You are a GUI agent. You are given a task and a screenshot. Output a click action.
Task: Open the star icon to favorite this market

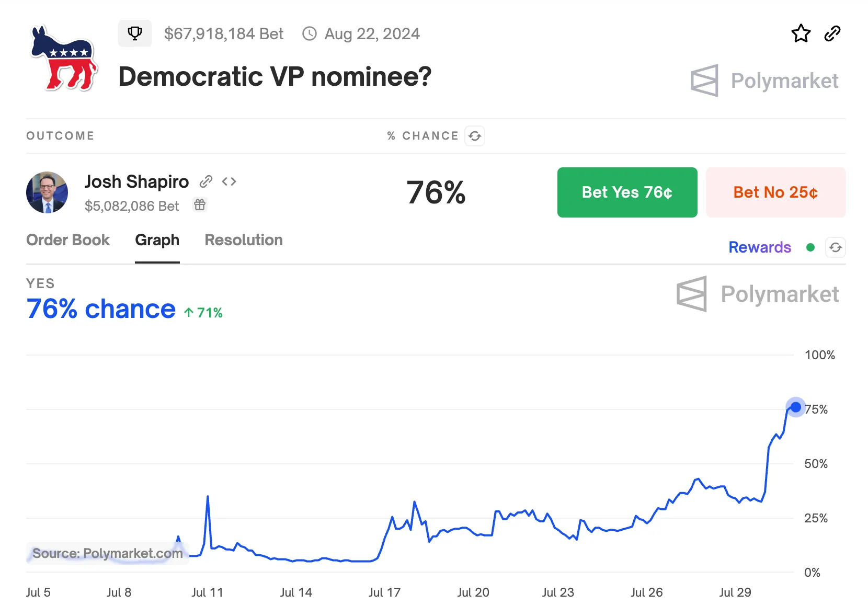[x=801, y=33]
